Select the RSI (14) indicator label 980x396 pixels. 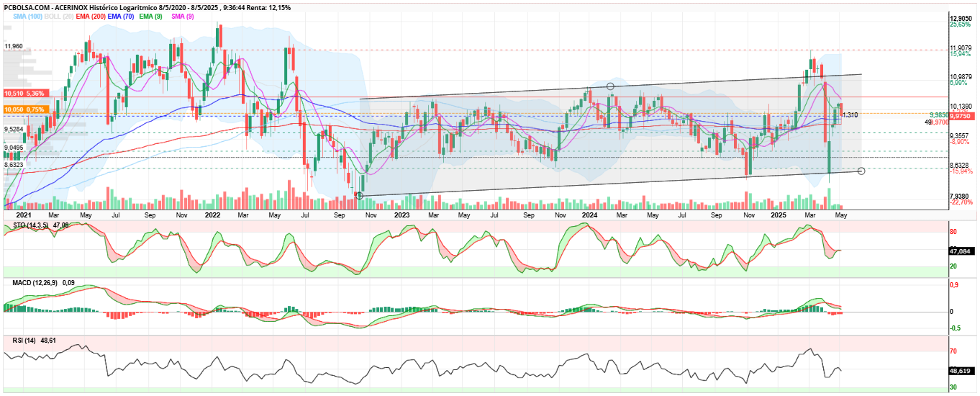24,339
